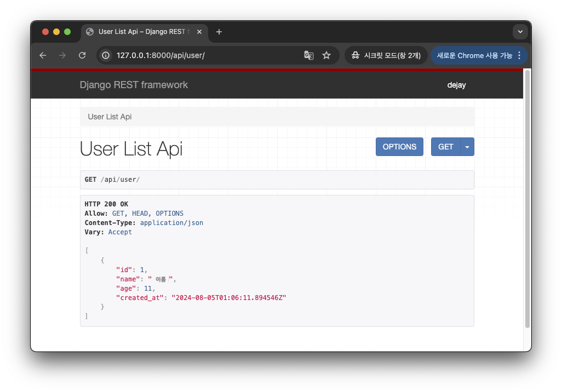
Task: Click the yellow minimize window button
Action: coord(56,32)
